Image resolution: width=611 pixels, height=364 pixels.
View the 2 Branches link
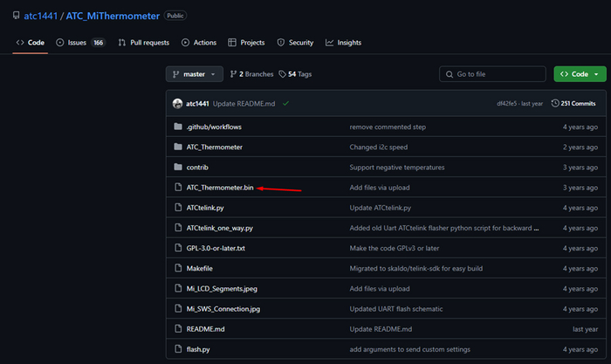[x=251, y=74]
